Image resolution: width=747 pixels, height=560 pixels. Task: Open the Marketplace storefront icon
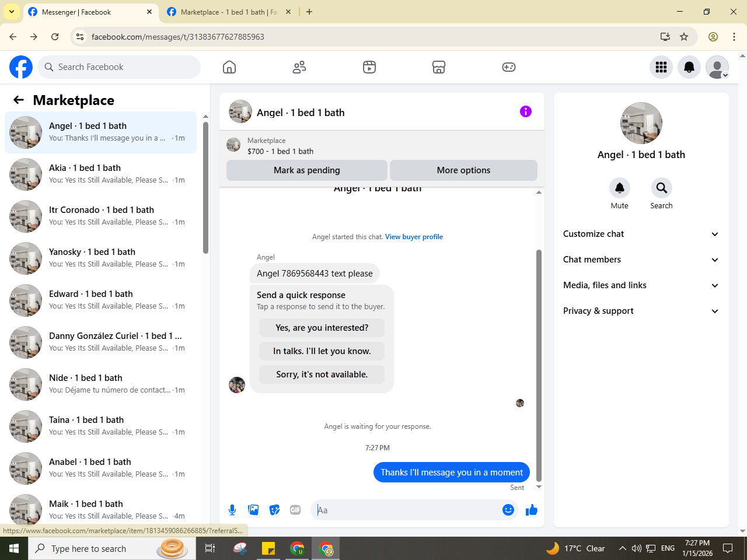pyautogui.click(x=439, y=67)
